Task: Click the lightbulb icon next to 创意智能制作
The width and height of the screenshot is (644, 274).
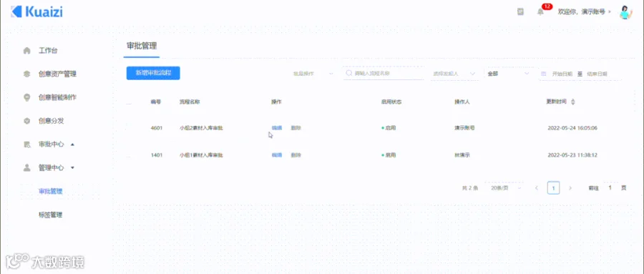Action: 27,97
